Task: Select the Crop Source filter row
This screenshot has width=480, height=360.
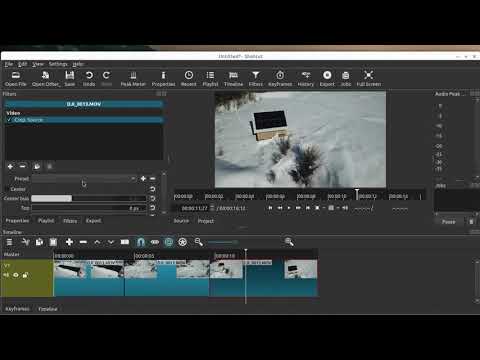Action: pyautogui.click(x=84, y=120)
